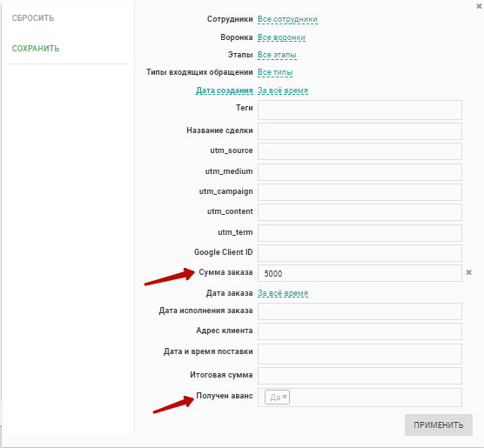
Task: Change the Дата создания date type label
Action: click(x=225, y=90)
